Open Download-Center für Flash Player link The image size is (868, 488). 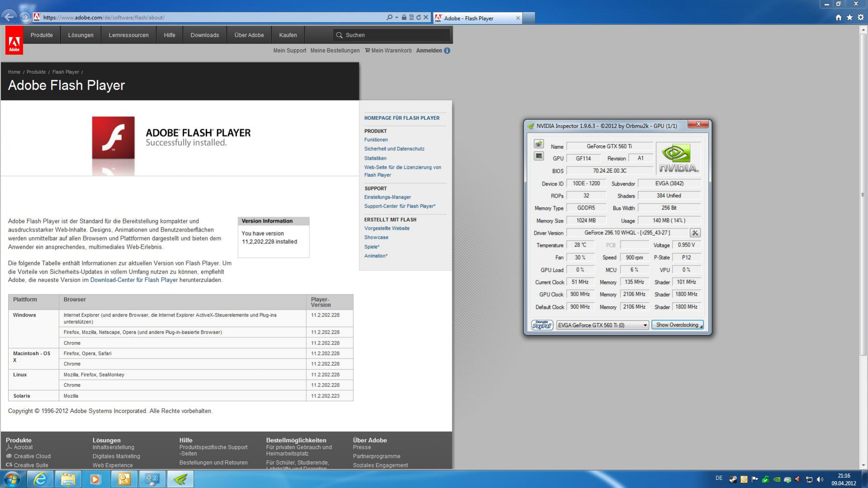point(134,280)
